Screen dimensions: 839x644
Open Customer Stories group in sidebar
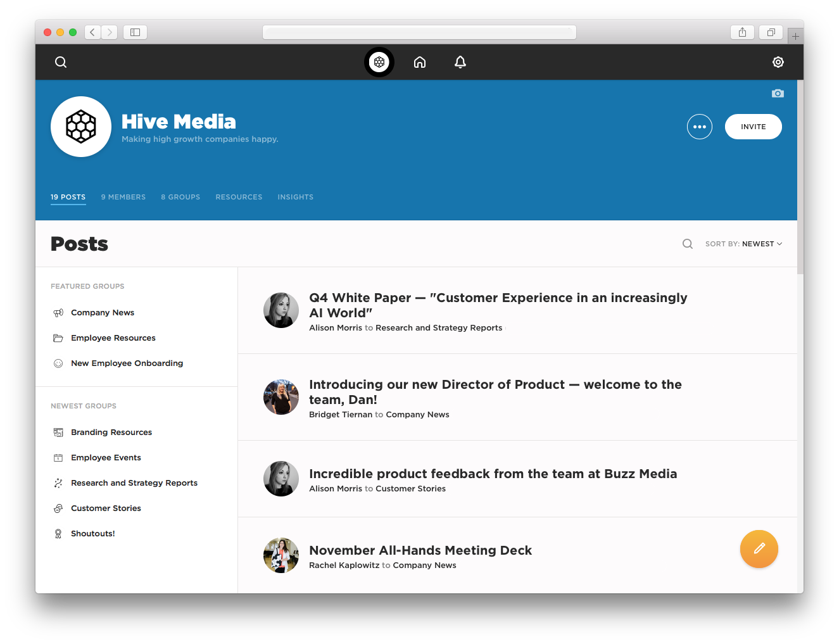pyautogui.click(x=106, y=508)
